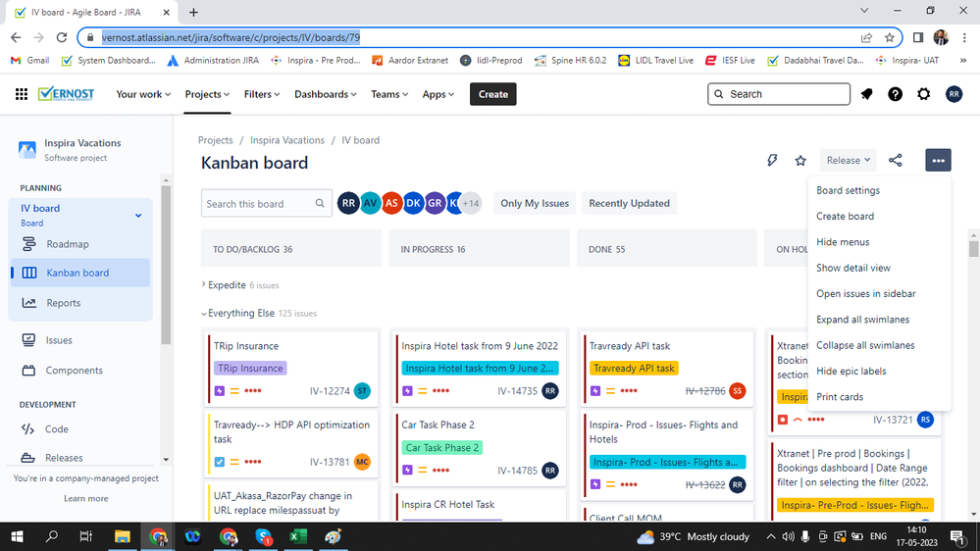Viewport: 980px width, 551px height.
Task: Expand the IV board selector chevron
Action: 138,216
